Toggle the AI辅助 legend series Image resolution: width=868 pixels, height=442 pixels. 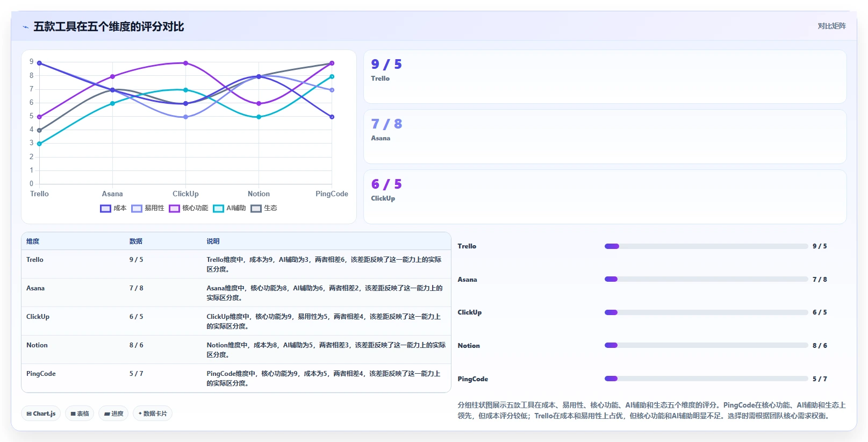click(229, 208)
